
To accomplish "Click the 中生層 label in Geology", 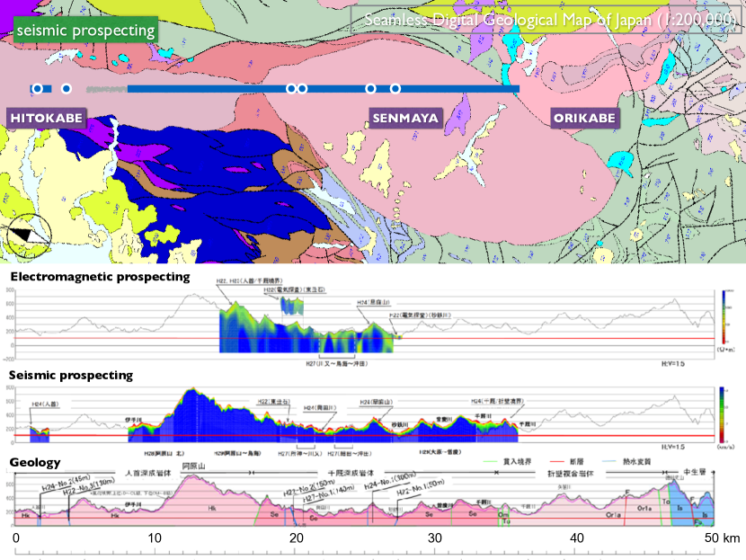I will (x=695, y=472).
